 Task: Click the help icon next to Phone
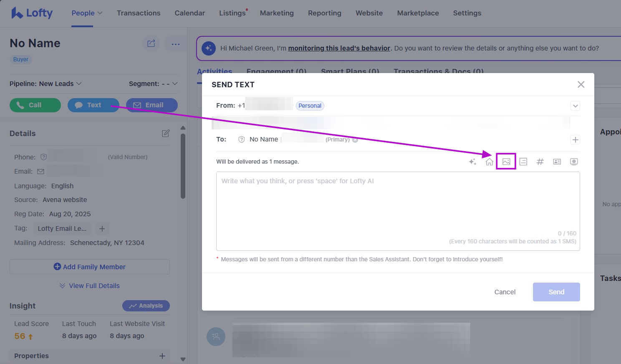[43, 157]
